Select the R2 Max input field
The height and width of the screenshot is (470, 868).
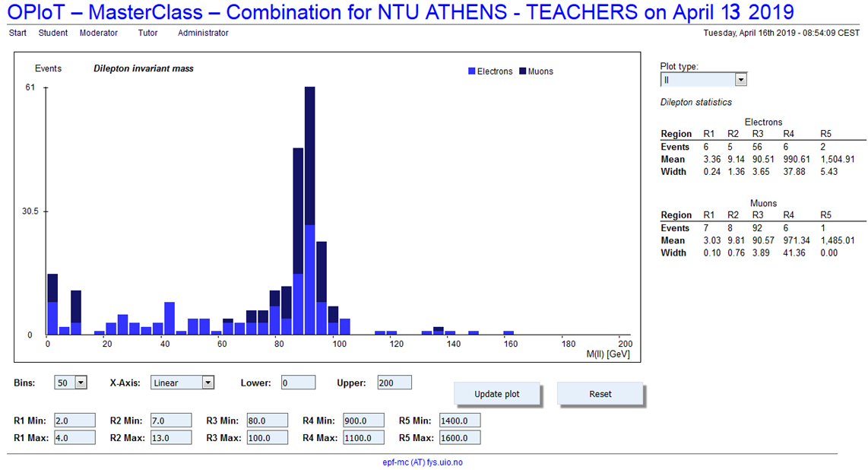pyautogui.click(x=171, y=438)
